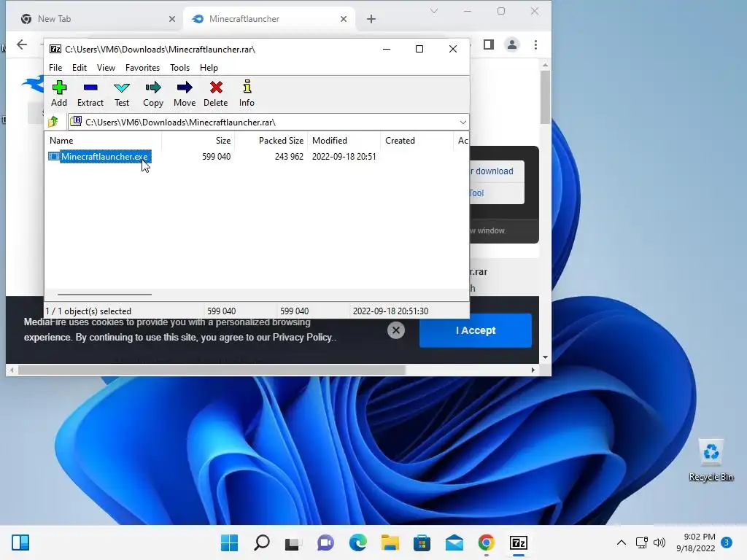The width and height of the screenshot is (747, 560).
Task: Open a new Chrome tab with plus
Action: tap(371, 19)
